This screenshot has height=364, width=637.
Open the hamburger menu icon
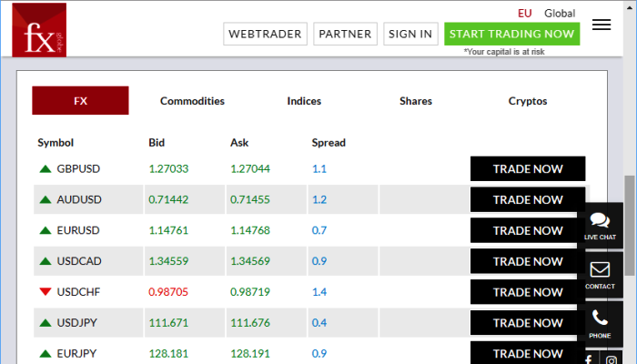[601, 25]
